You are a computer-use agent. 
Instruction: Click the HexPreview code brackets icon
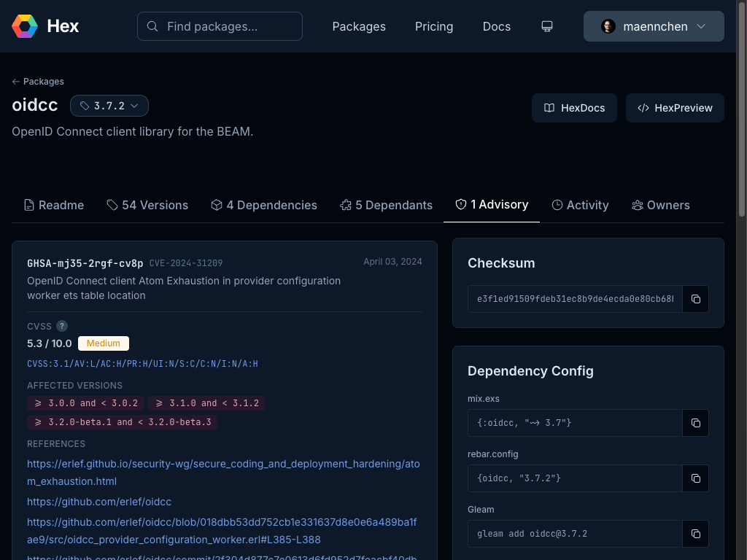[x=643, y=108]
